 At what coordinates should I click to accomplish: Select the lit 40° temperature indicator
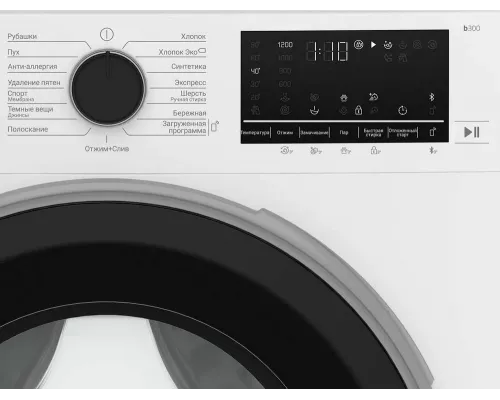255,71
